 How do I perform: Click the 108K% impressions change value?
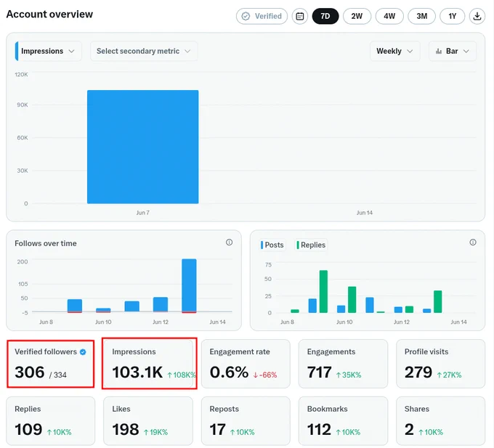point(182,375)
